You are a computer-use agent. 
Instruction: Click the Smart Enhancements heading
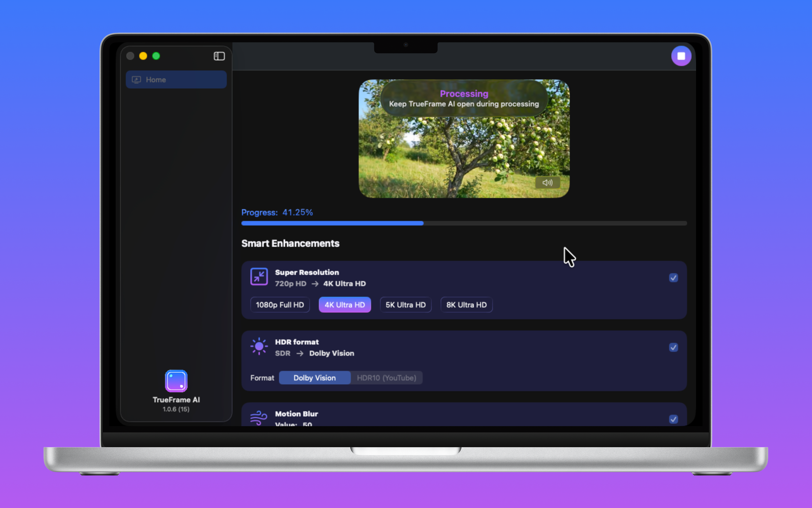pos(290,243)
